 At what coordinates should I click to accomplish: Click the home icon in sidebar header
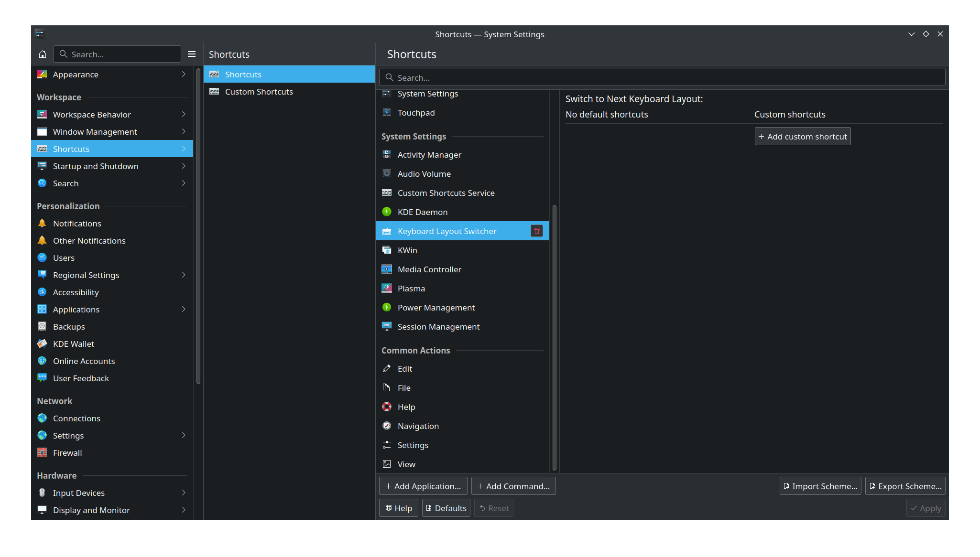point(43,54)
